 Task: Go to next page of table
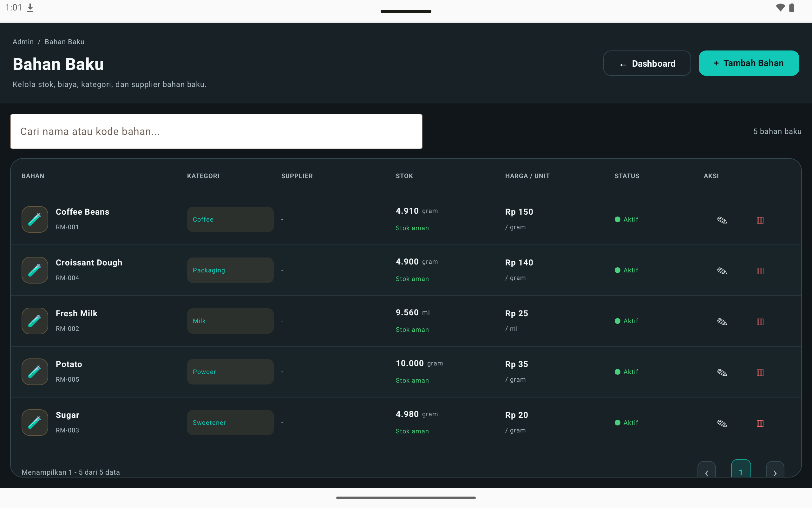pyautogui.click(x=775, y=469)
